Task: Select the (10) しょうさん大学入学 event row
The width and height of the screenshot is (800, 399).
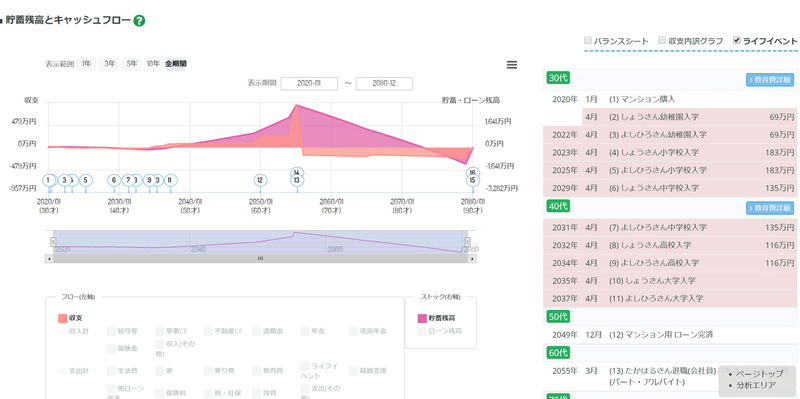Action: (x=670, y=281)
